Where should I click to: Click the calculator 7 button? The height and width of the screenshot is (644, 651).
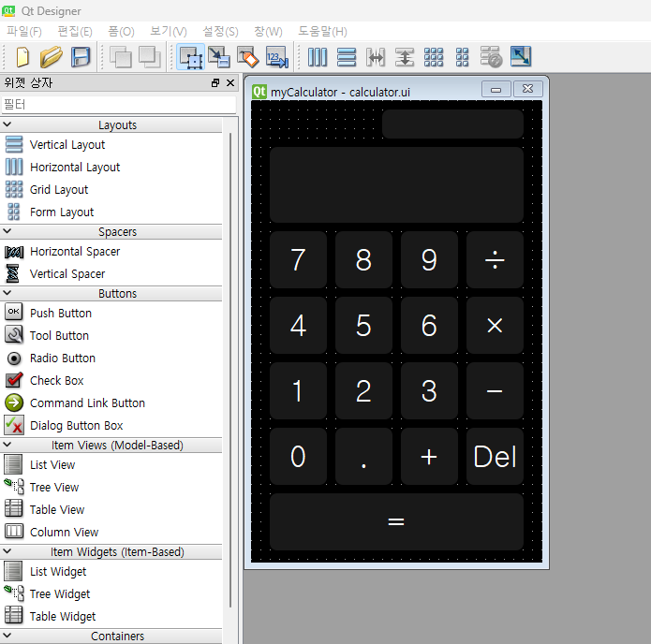pyautogui.click(x=298, y=260)
